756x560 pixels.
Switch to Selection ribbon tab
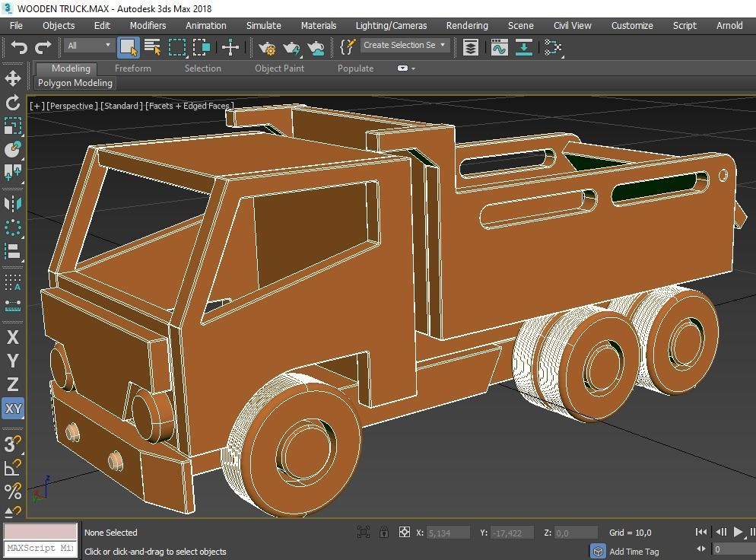coord(202,68)
